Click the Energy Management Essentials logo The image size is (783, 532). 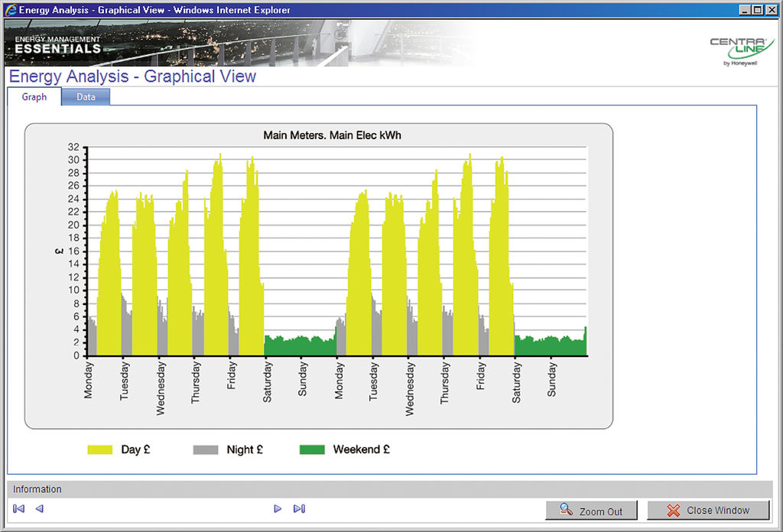coord(57,44)
